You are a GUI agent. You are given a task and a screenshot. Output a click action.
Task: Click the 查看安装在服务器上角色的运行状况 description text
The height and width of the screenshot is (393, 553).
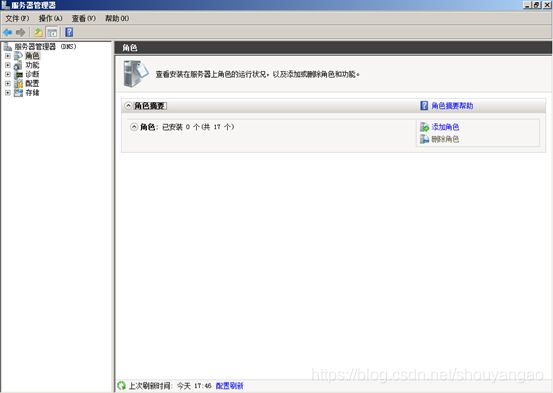coord(258,74)
